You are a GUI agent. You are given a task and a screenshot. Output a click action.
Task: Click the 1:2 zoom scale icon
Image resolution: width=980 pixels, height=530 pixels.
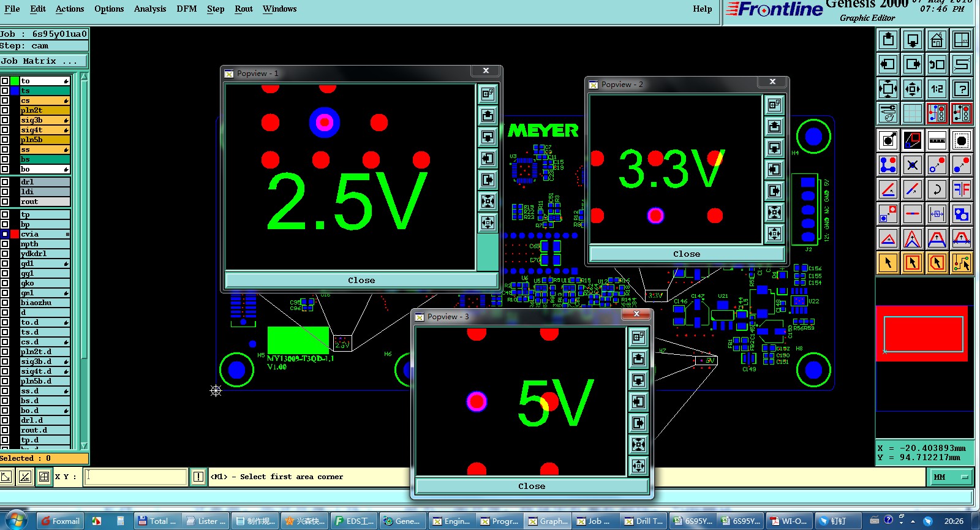click(937, 89)
